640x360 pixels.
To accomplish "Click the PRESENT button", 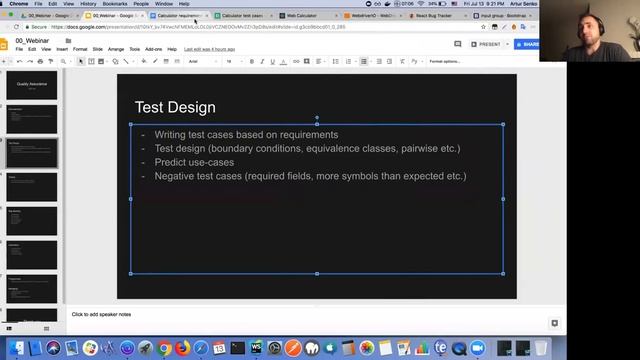I will [x=486, y=44].
